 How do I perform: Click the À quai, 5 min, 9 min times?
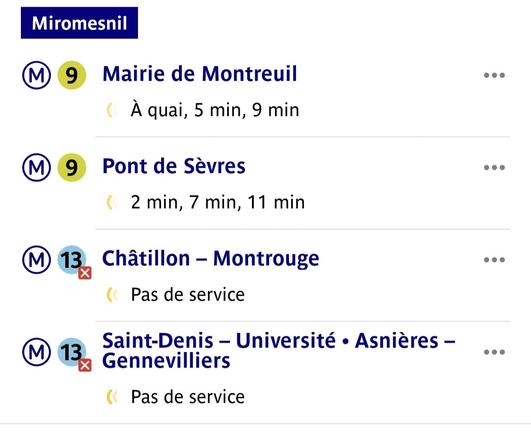point(215,110)
